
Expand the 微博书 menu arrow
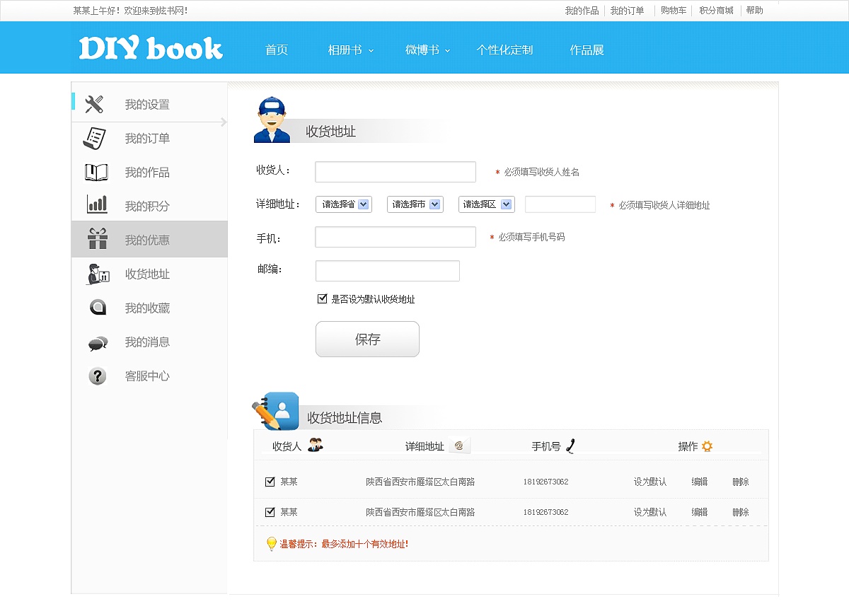click(448, 51)
